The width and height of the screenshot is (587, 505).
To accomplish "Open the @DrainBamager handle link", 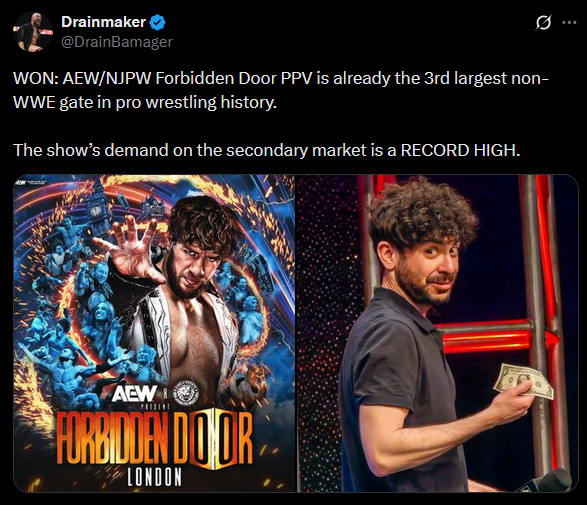I will coord(117,42).
